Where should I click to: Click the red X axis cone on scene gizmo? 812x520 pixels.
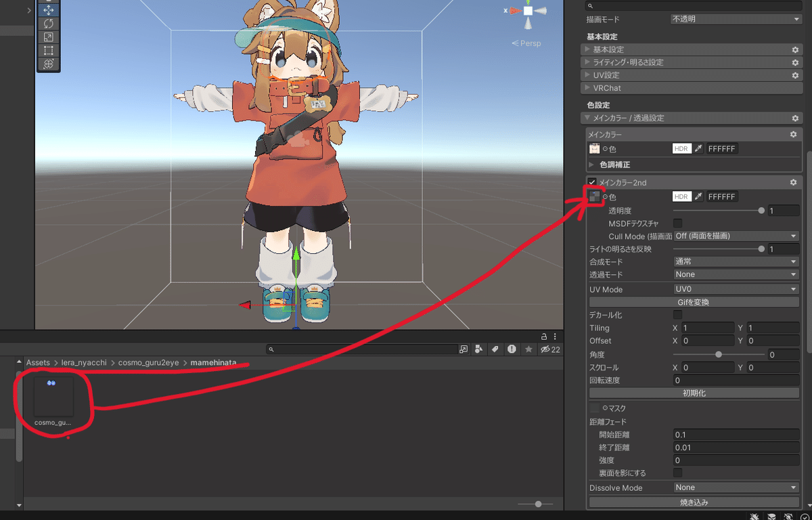click(514, 10)
